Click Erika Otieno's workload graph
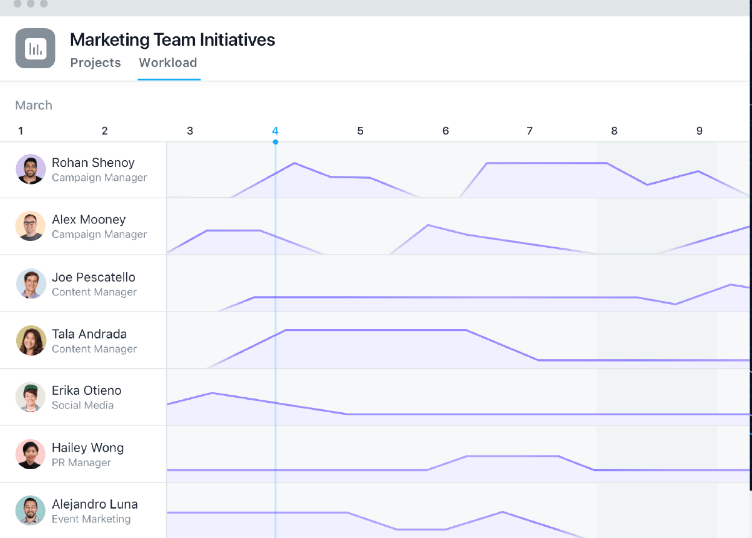 click(x=458, y=397)
